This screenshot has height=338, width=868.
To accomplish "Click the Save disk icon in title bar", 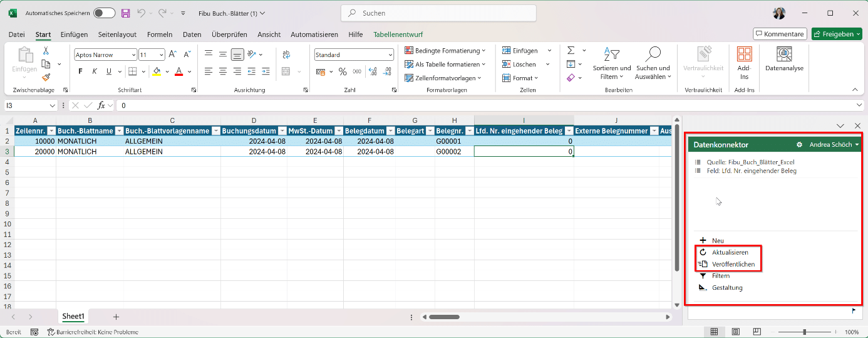I will tap(126, 13).
